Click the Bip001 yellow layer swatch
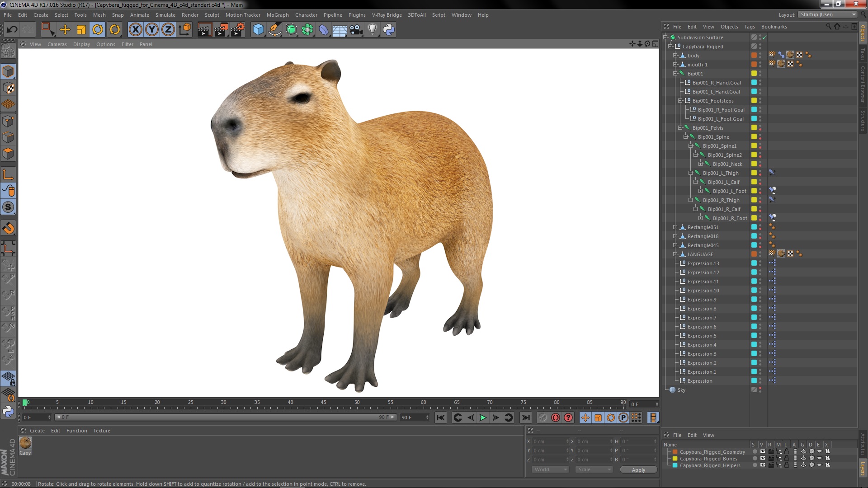Image resolution: width=868 pixels, height=488 pixels. pos(754,73)
